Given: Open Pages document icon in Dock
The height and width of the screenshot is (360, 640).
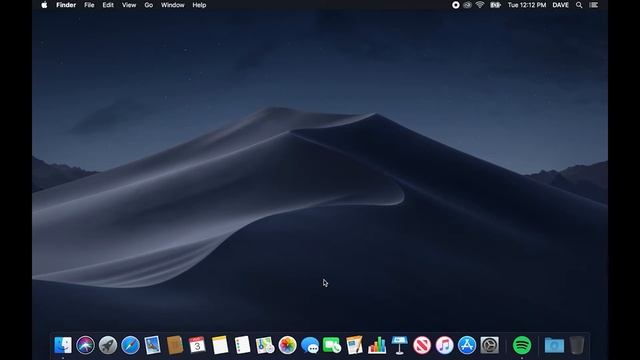Looking at the screenshot, I should click(354, 345).
